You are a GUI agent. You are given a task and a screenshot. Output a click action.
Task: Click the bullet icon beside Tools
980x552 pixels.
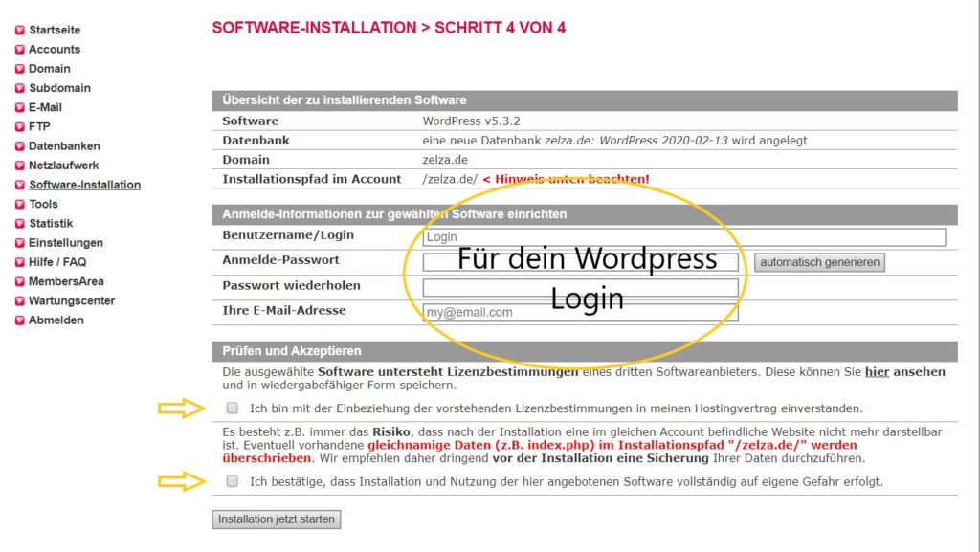pyautogui.click(x=20, y=204)
